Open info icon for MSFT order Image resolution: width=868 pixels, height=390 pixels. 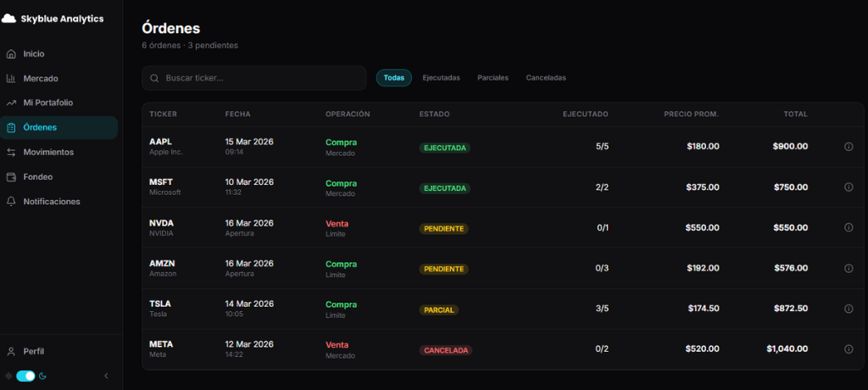point(849,187)
